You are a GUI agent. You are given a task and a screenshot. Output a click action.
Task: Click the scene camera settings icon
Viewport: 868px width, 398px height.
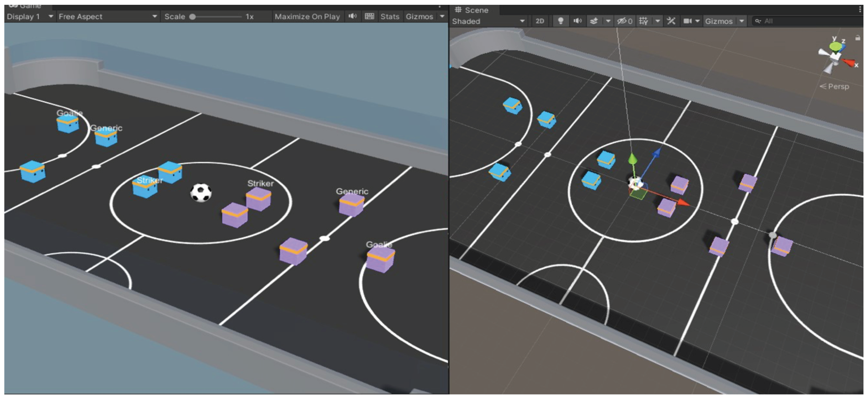point(687,21)
